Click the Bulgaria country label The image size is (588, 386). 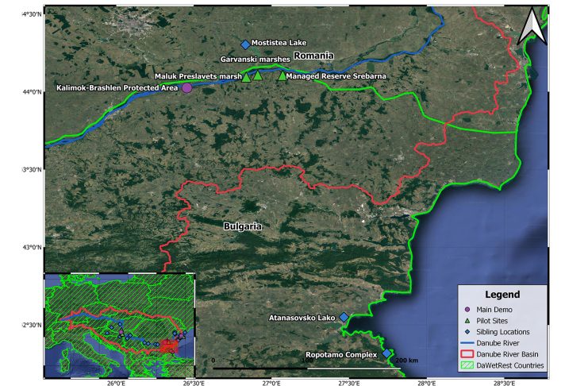(x=243, y=226)
